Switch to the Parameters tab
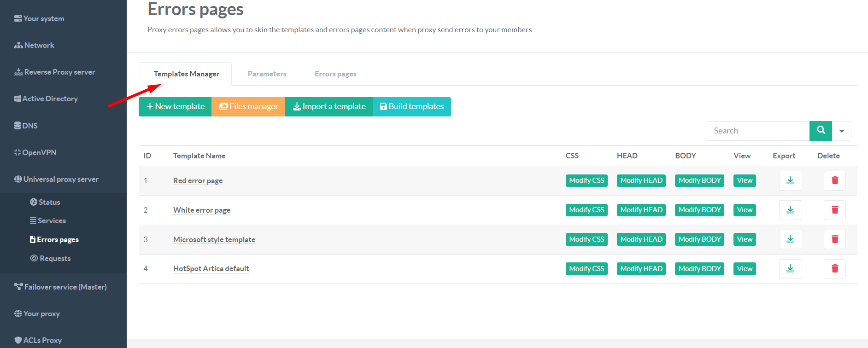The width and height of the screenshot is (868, 348). (x=267, y=74)
